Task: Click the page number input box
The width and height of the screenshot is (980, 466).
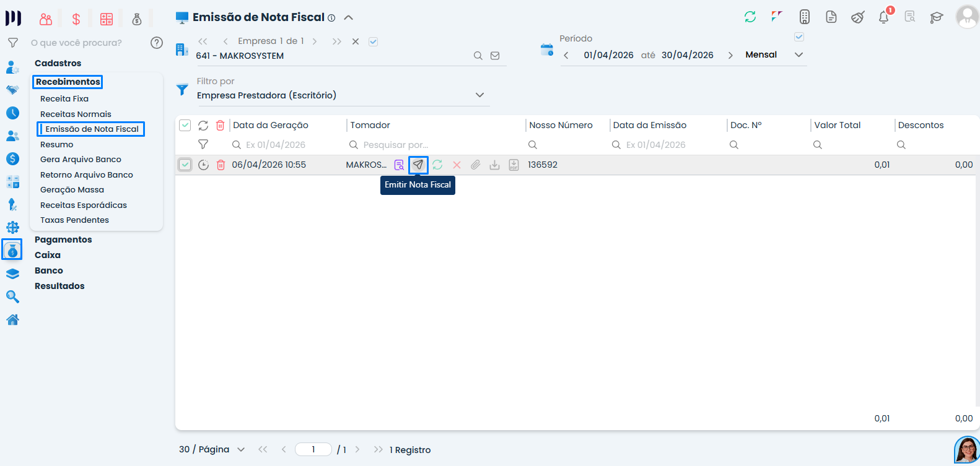Action: 313,449
